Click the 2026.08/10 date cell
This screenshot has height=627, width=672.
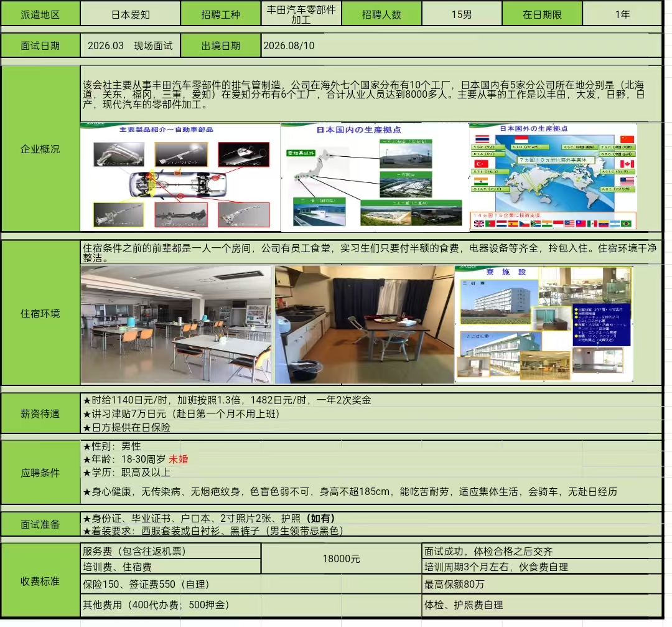tap(462, 45)
